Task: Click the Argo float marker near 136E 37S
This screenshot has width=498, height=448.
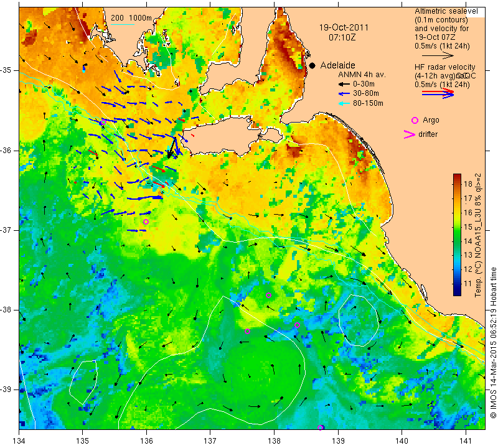Action: pos(146,222)
